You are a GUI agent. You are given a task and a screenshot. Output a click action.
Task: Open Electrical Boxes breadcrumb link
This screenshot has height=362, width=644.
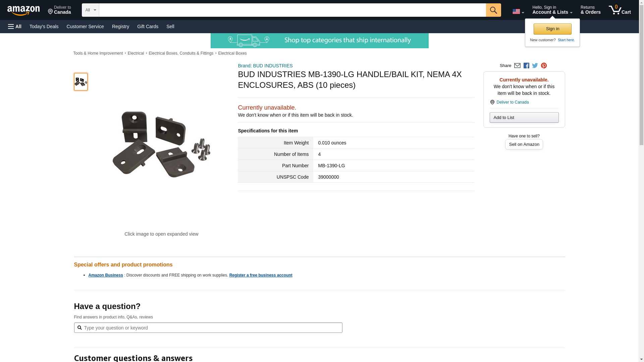coord(232,53)
